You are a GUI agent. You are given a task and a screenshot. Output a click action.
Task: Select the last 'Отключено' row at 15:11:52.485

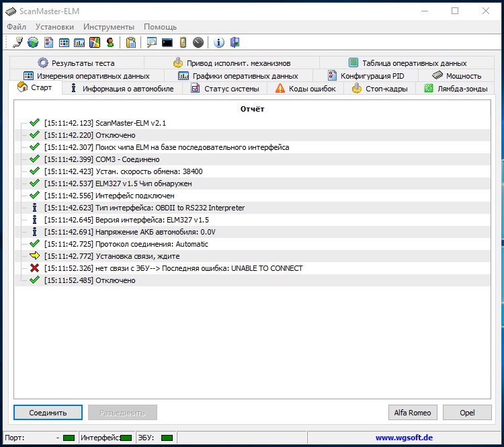(x=252, y=280)
